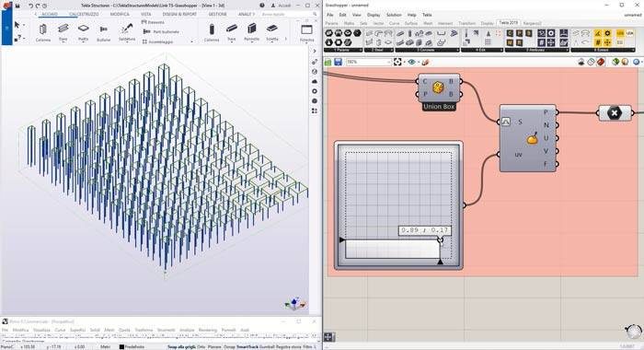644x350 pixels.
Task: Click the Tekla view cube axis widget
Action: [x=295, y=304]
